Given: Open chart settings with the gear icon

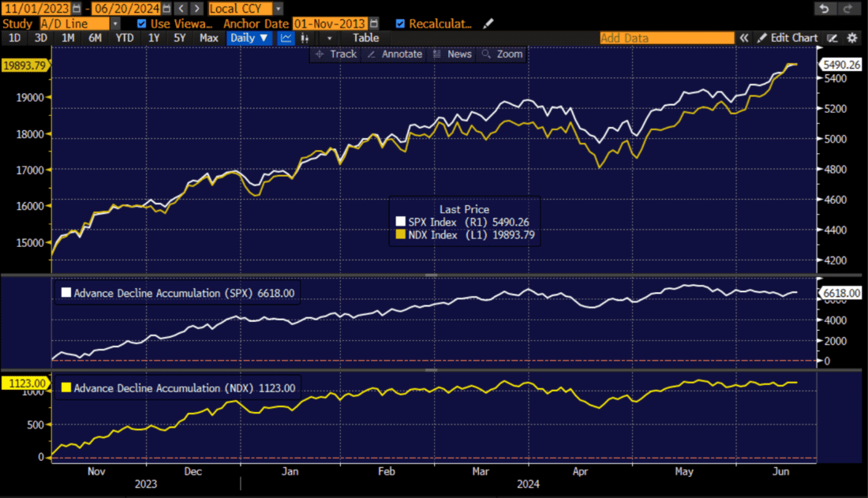Looking at the screenshot, I should pyautogui.click(x=852, y=37).
